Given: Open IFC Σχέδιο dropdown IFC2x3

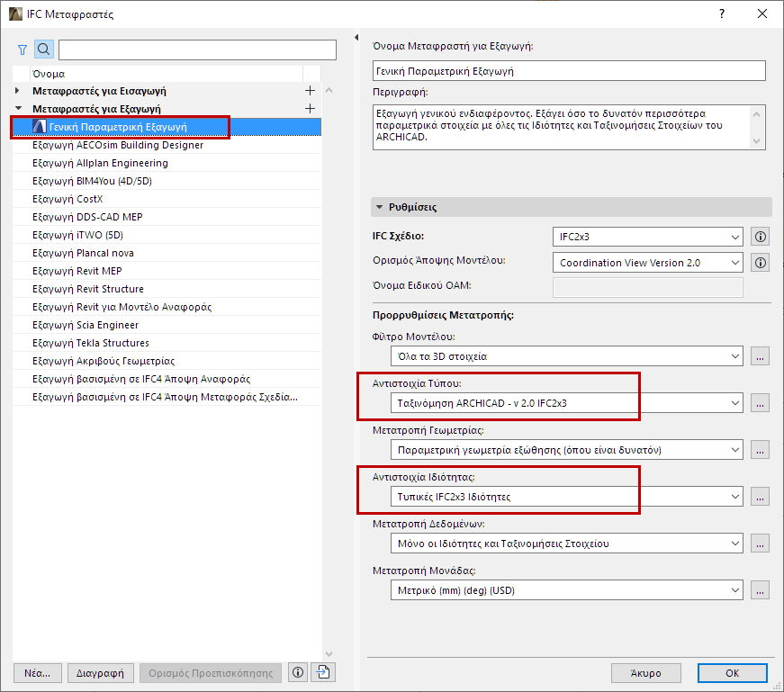Looking at the screenshot, I should pos(647,237).
